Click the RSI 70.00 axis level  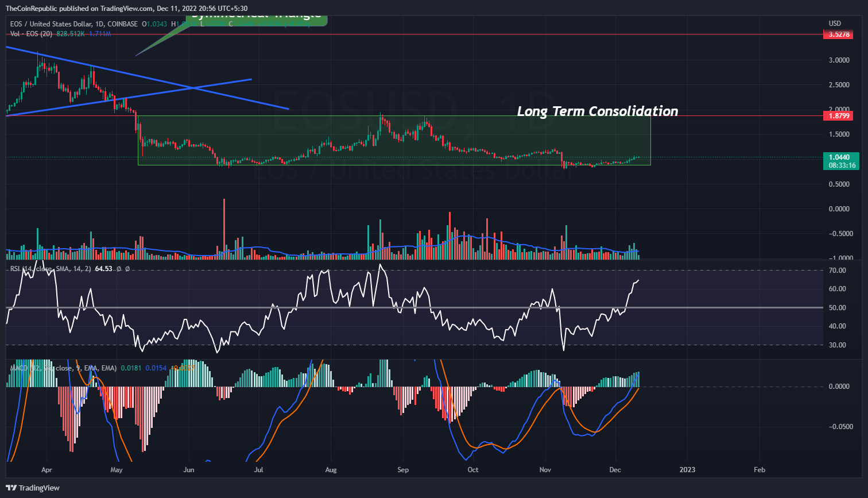838,271
